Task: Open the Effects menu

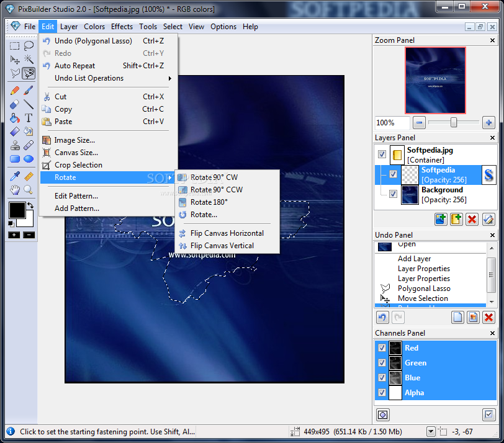Action: [x=122, y=27]
